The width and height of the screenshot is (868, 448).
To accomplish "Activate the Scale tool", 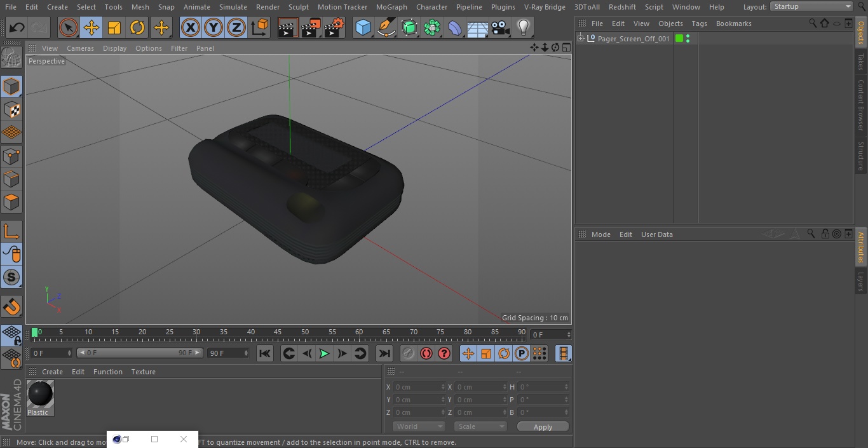I will pyautogui.click(x=114, y=27).
